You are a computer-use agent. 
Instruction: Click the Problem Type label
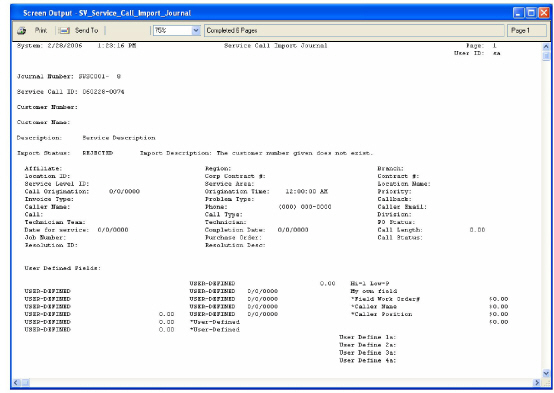click(229, 199)
